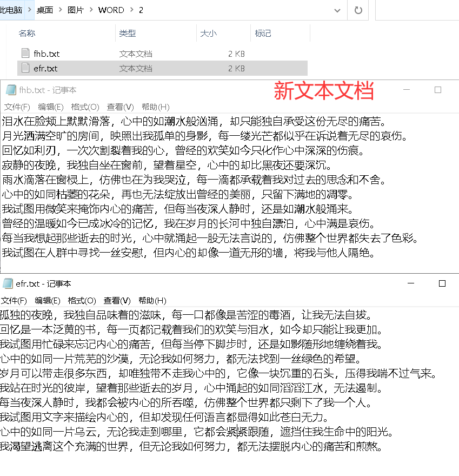This screenshot has height=476, width=459.
Task: Refresh the Explorer folder view
Action: (358, 10)
